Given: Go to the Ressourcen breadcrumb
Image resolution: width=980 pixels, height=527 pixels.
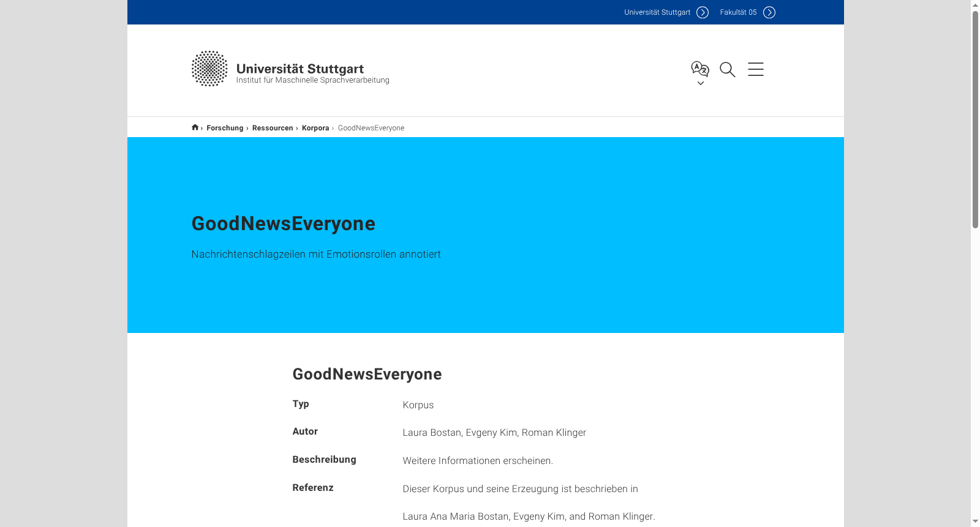Looking at the screenshot, I should (x=273, y=128).
